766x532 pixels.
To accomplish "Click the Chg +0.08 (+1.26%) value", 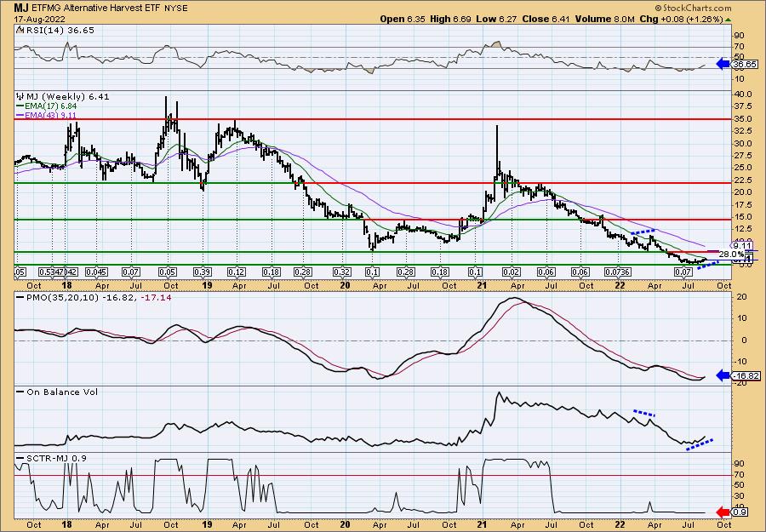I will (x=682, y=19).
